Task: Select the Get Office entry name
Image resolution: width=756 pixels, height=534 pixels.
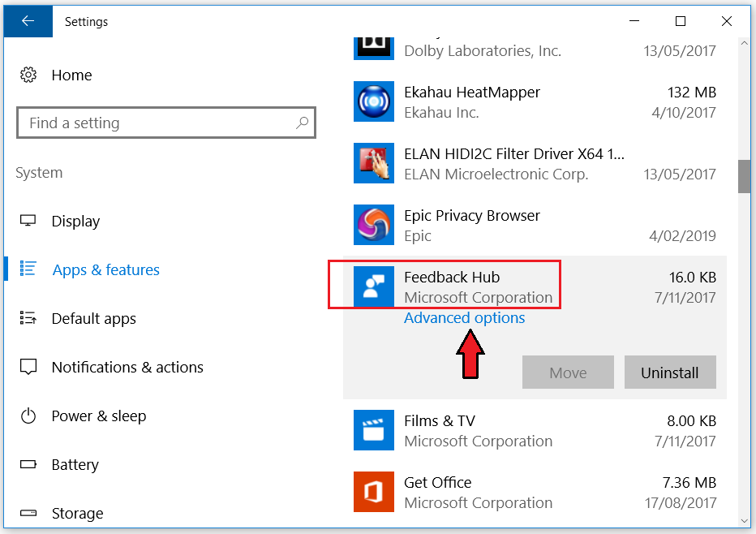Action: tap(438, 482)
